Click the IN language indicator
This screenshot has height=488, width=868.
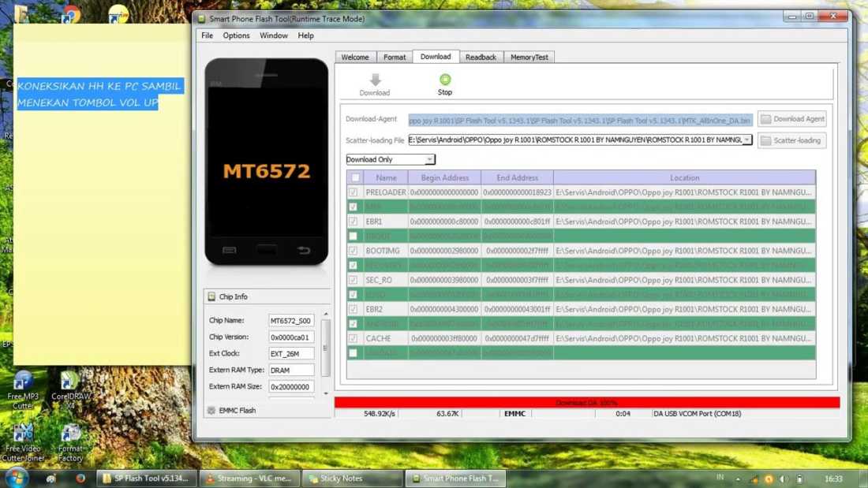point(720,477)
